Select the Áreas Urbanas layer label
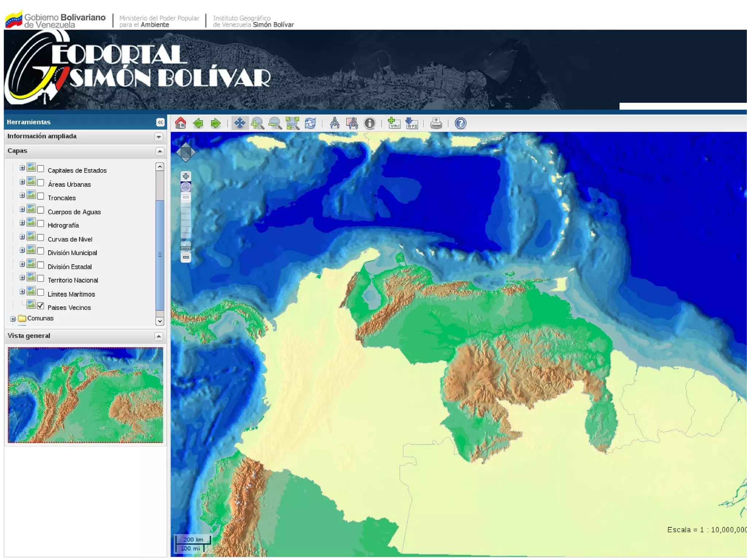This screenshot has height=560, width=747. pyautogui.click(x=69, y=185)
